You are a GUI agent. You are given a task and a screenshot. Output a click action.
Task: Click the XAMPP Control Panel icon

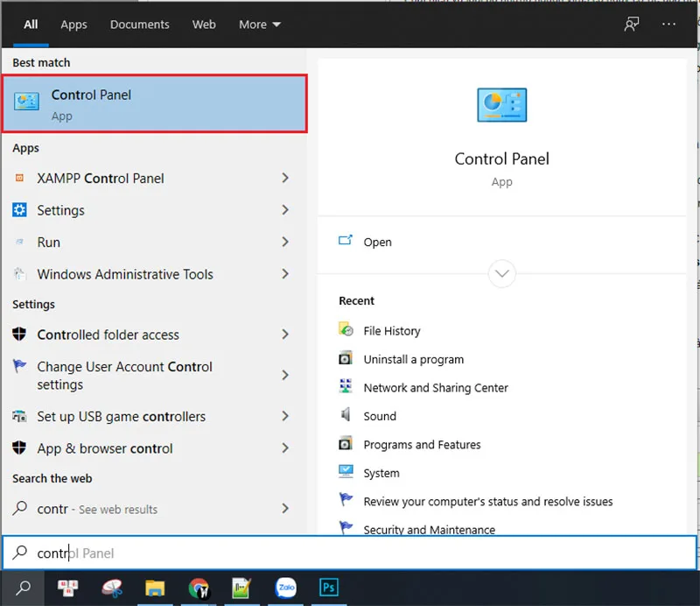(x=19, y=178)
